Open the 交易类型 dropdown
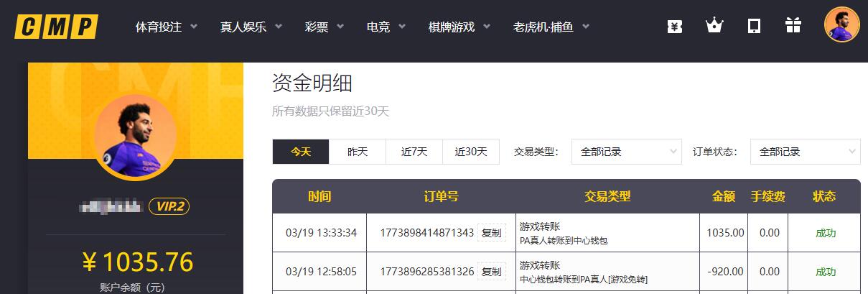Image resolution: width=868 pixels, height=294 pixels. (x=626, y=152)
